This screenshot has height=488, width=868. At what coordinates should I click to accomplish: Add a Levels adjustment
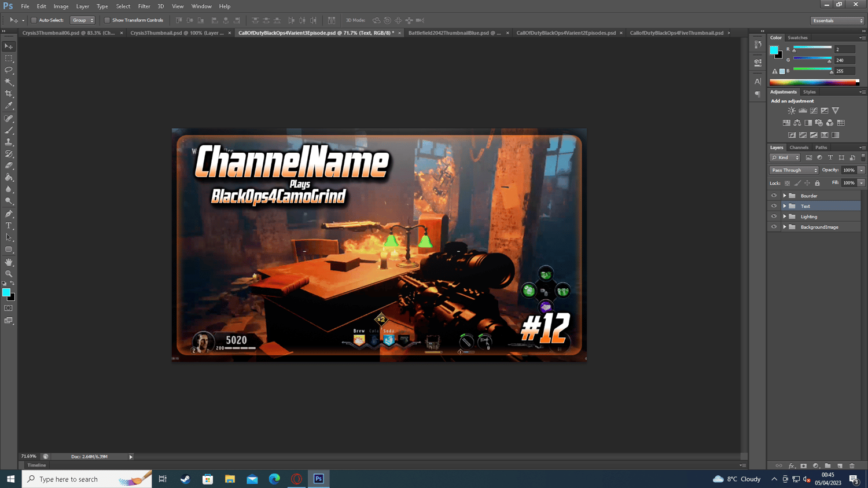tap(803, 111)
